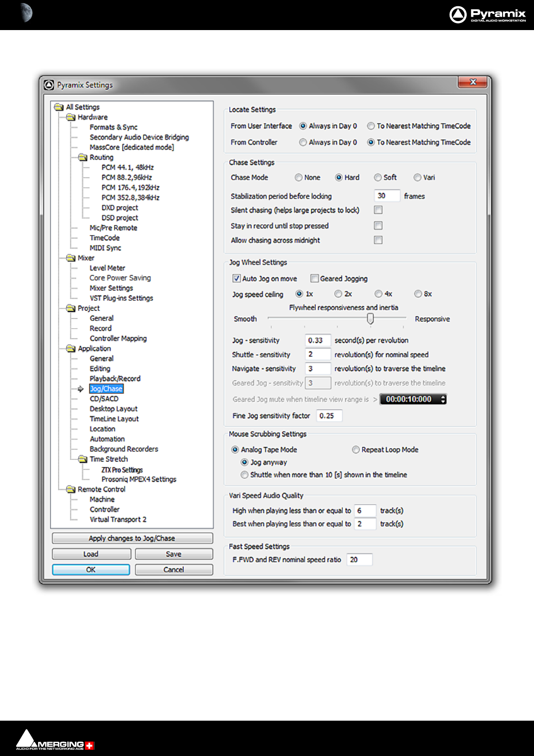Click the Geared Jog mute timecode field
This screenshot has height=756, width=534.
(x=413, y=399)
